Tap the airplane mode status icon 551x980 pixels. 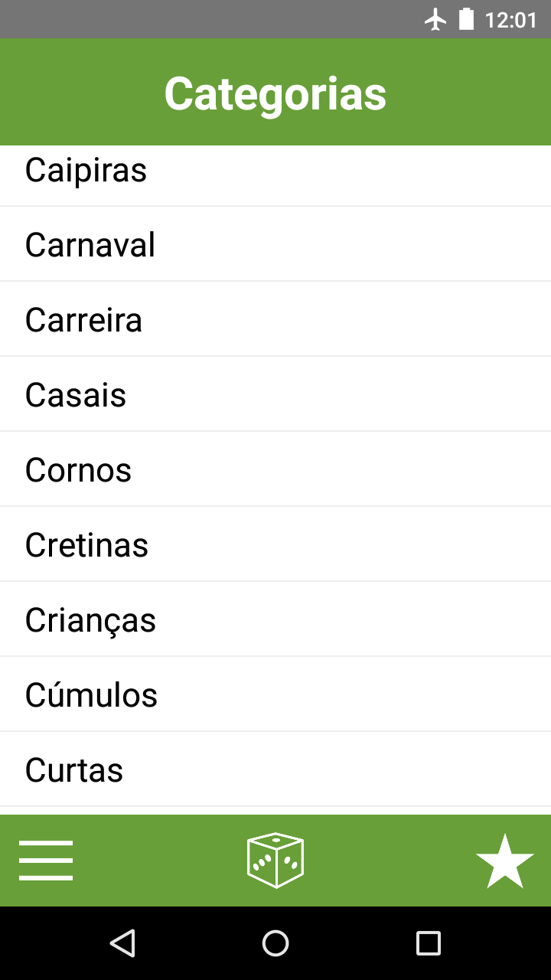436,19
